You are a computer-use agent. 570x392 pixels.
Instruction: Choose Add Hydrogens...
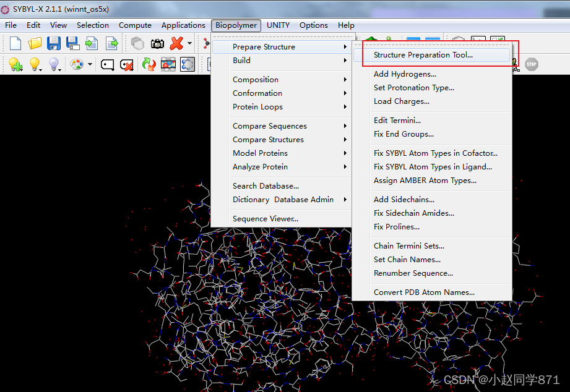(432, 74)
